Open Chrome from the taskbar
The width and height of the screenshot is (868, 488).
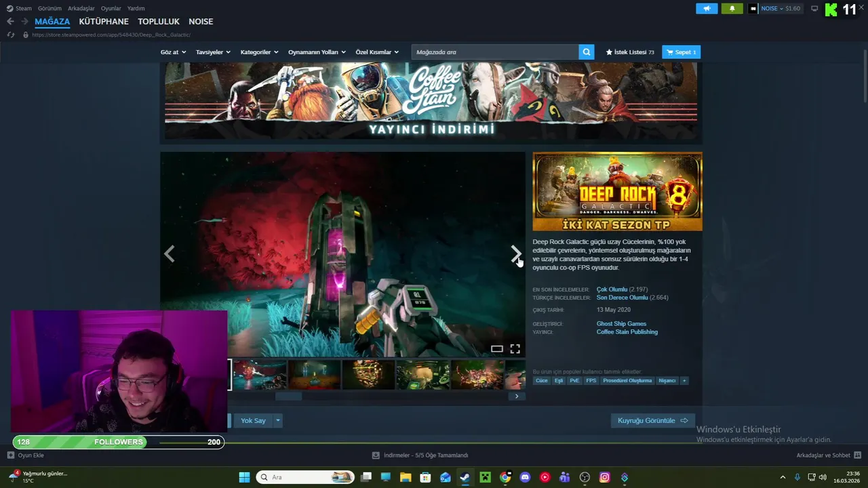click(505, 477)
